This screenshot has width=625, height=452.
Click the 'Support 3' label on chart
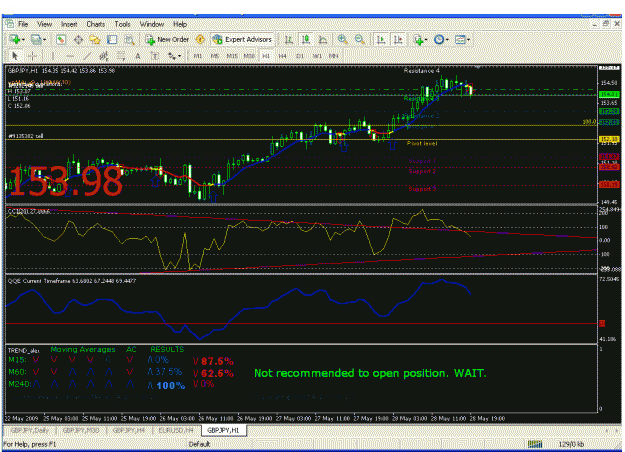[x=422, y=189]
